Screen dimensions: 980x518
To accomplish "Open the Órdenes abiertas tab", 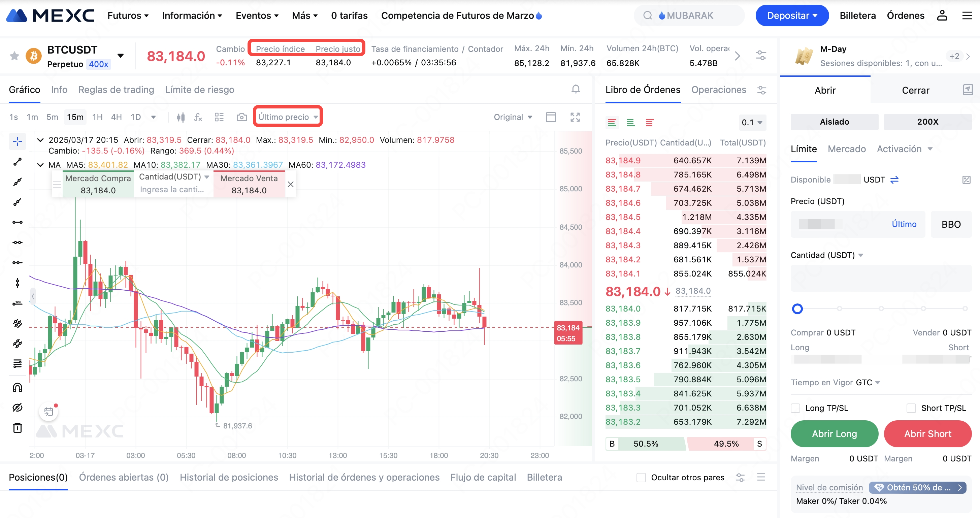I will point(124,477).
